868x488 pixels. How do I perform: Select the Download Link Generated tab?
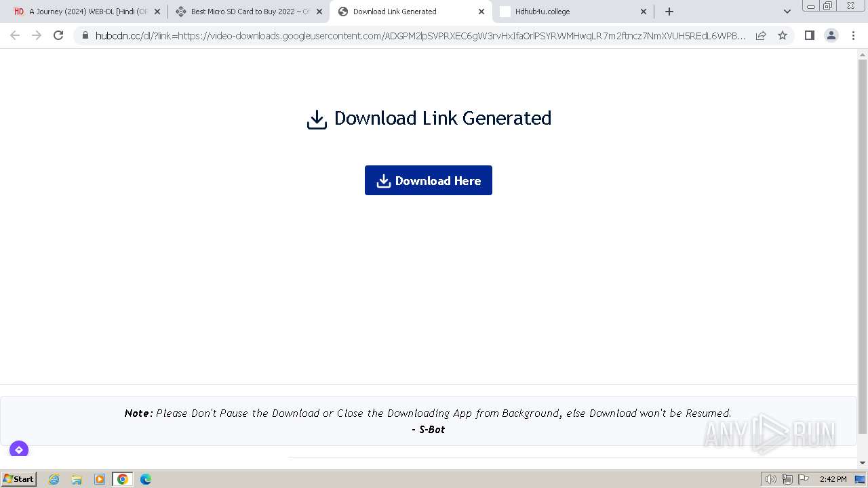point(410,12)
